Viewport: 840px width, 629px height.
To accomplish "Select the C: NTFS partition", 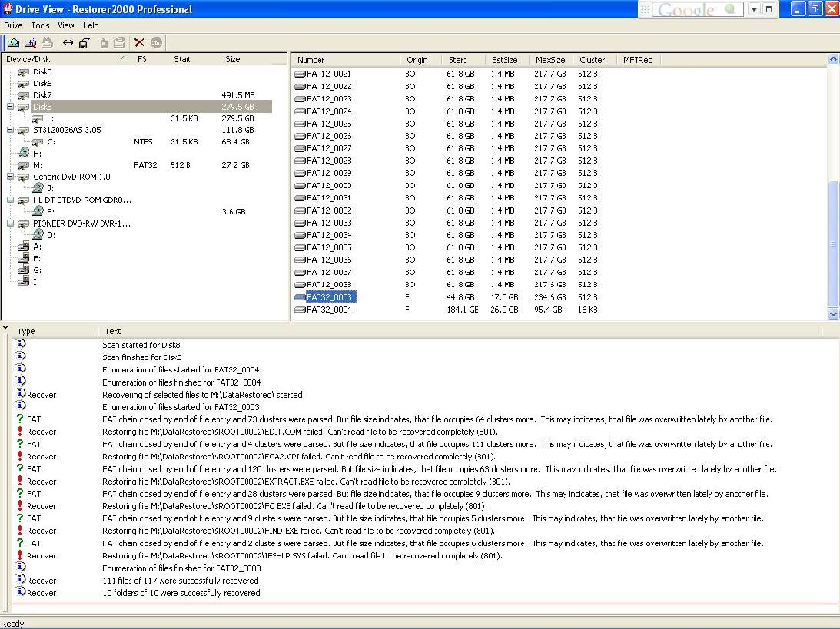I will pyautogui.click(x=51, y=142).
